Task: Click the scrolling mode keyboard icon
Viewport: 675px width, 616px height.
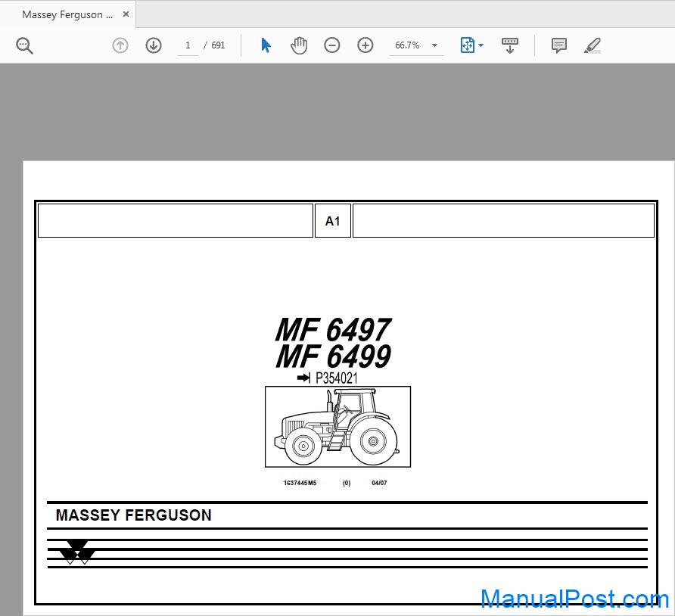Action: [x=510, y=45]
